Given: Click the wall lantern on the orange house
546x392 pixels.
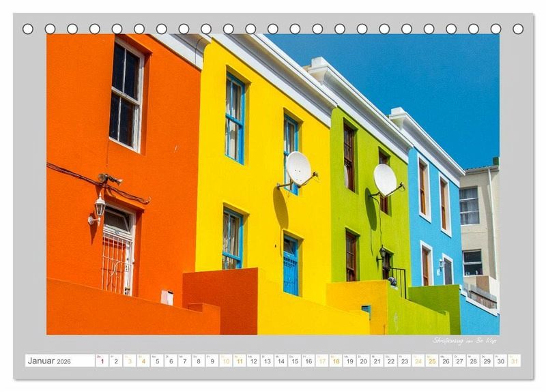Looking at the screenshot, I should tap(100, 207).
